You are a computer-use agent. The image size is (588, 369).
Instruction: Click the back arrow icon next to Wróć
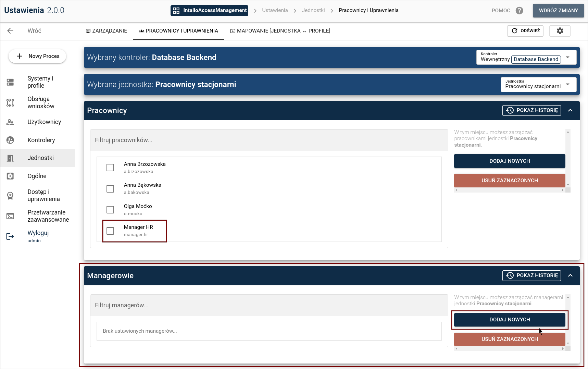pyautogui.click(x=10, y=31)
